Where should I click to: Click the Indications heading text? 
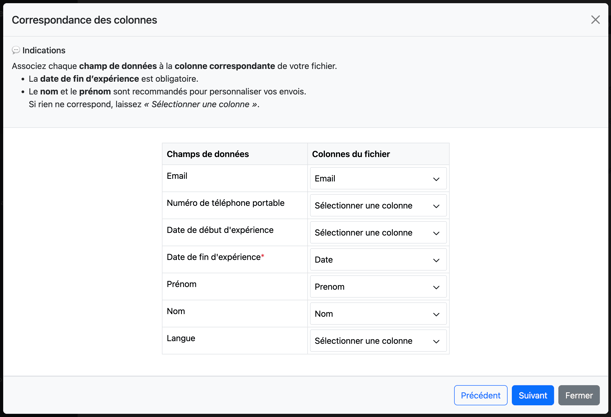click(44, 51)
